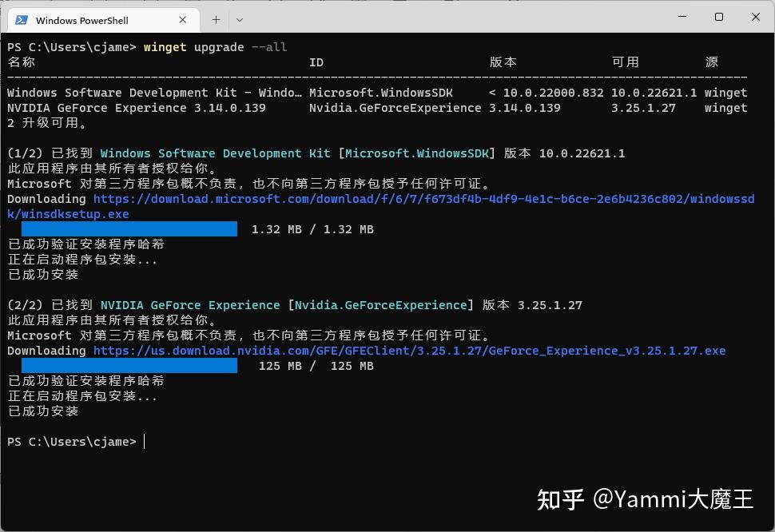Click the 可用 column header

pyautogui.click(x=626, y=62)
